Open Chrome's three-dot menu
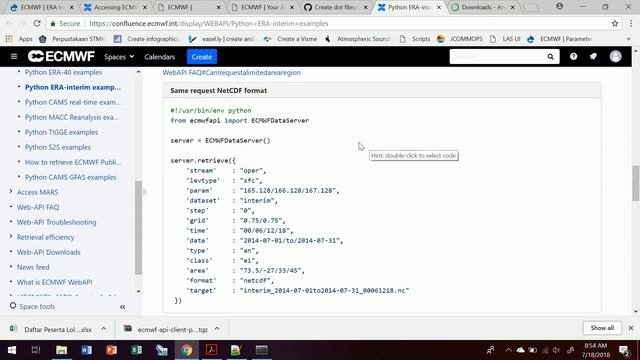Viewport: 640px width, 360px height. coord(631,24)
